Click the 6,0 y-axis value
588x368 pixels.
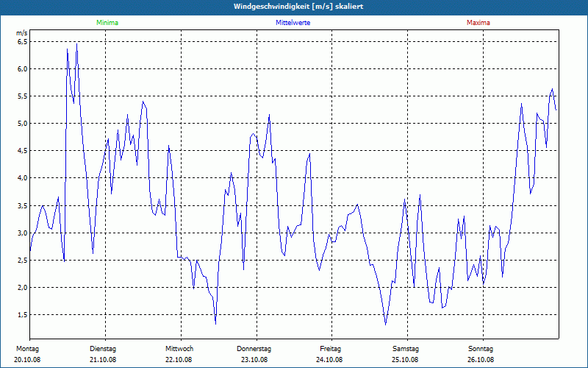coord(23,69)
